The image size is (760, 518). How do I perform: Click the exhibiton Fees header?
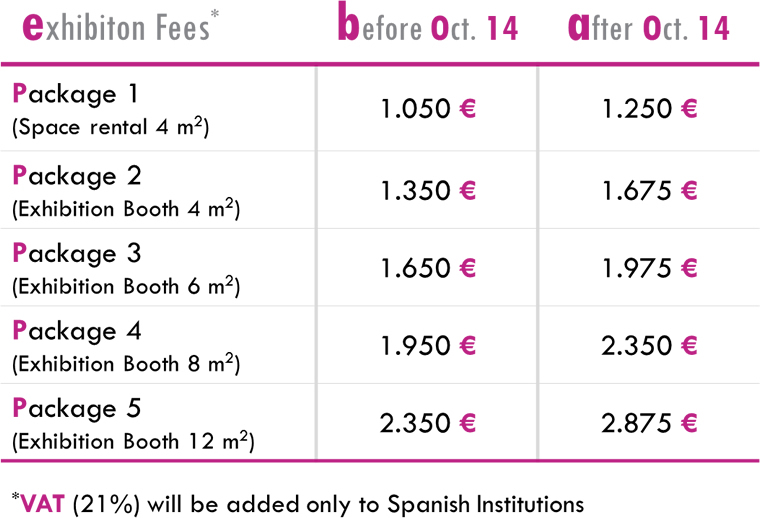tap(121, 25)
